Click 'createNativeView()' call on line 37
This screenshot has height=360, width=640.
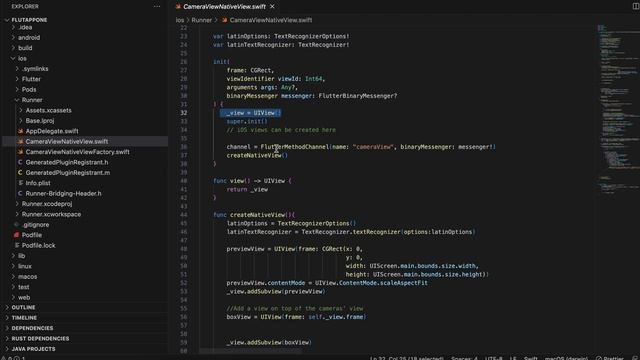point(257,156)
